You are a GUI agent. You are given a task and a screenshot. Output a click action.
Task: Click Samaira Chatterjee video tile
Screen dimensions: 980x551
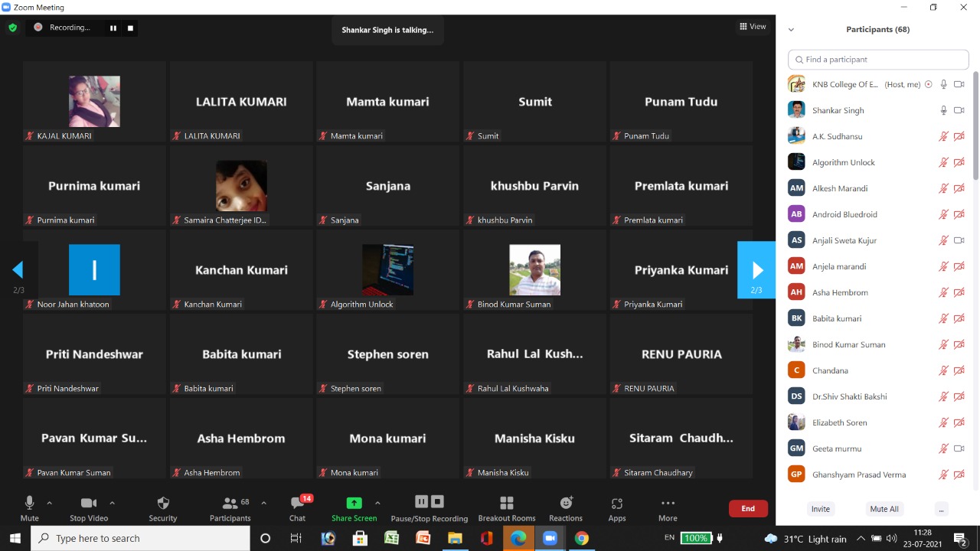click(241, 186)
